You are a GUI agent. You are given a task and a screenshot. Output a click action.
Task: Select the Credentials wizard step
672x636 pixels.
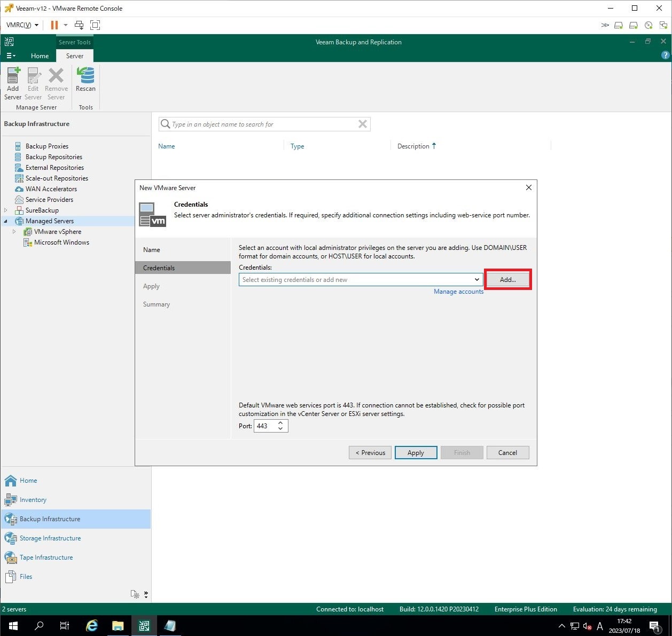183,268
